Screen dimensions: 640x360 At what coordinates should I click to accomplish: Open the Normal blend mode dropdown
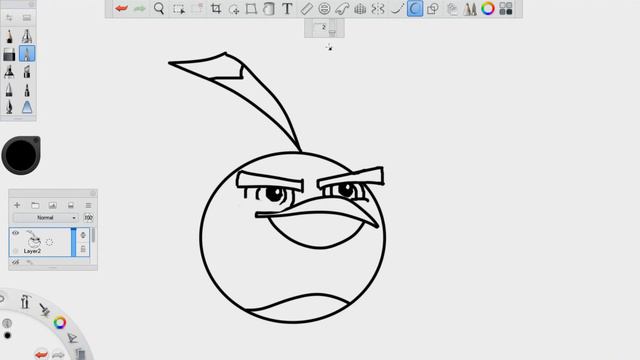coord(45,218)
